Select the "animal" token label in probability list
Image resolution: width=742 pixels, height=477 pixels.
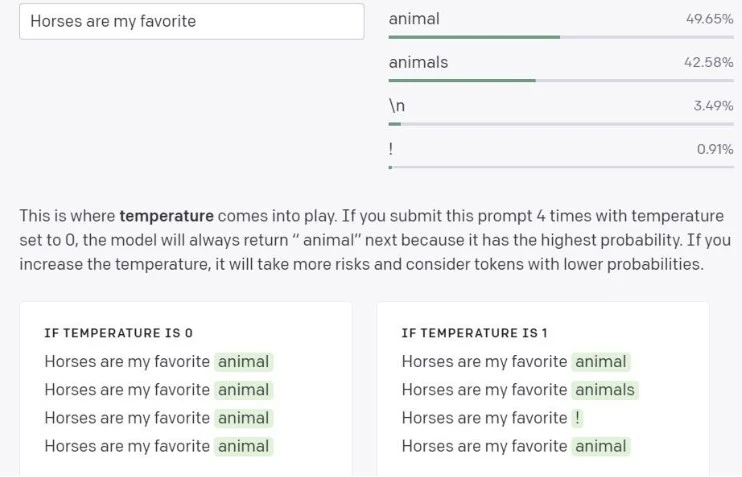414,19
